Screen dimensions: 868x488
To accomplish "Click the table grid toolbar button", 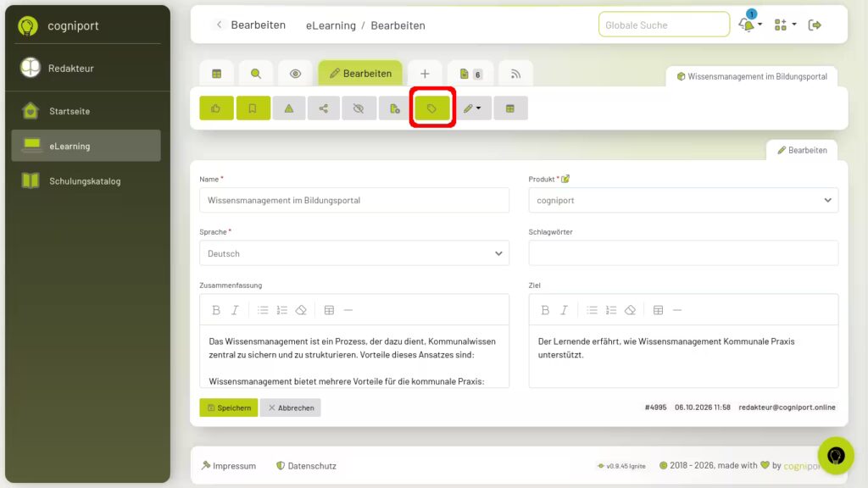I will tap(510, 108).
